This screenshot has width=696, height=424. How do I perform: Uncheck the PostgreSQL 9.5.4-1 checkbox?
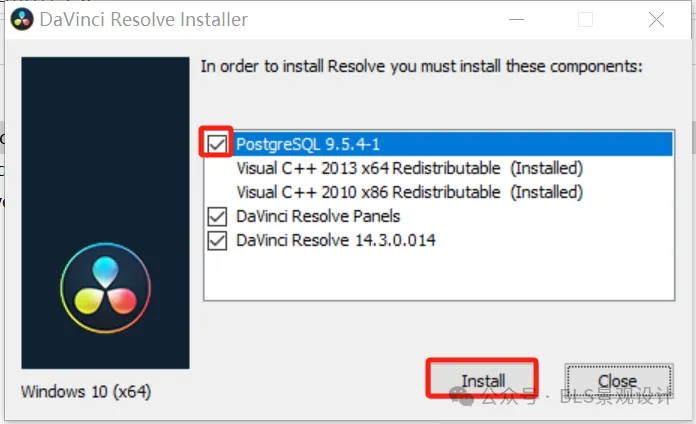point(217,144)
